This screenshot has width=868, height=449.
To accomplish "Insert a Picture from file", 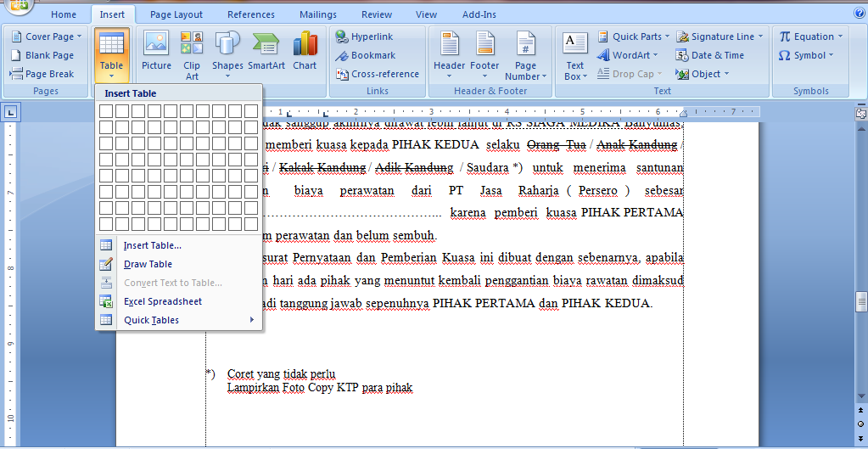I will [x=156, y=51].
